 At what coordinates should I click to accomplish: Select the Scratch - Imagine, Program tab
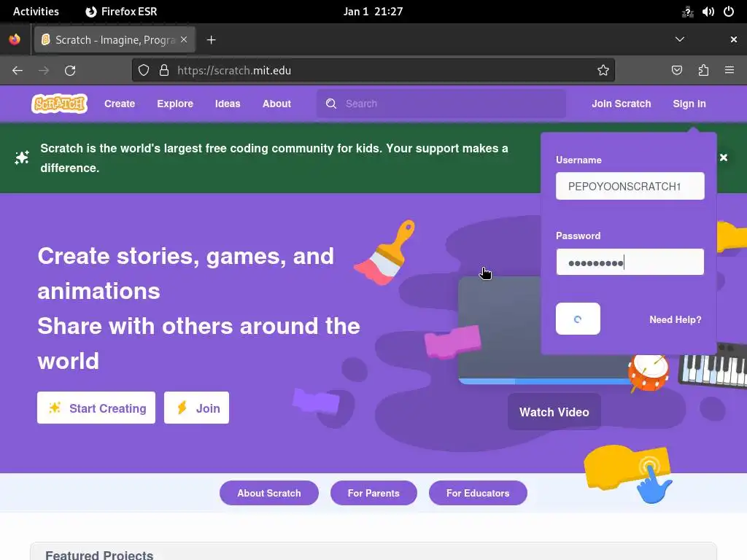coord(113,40)
